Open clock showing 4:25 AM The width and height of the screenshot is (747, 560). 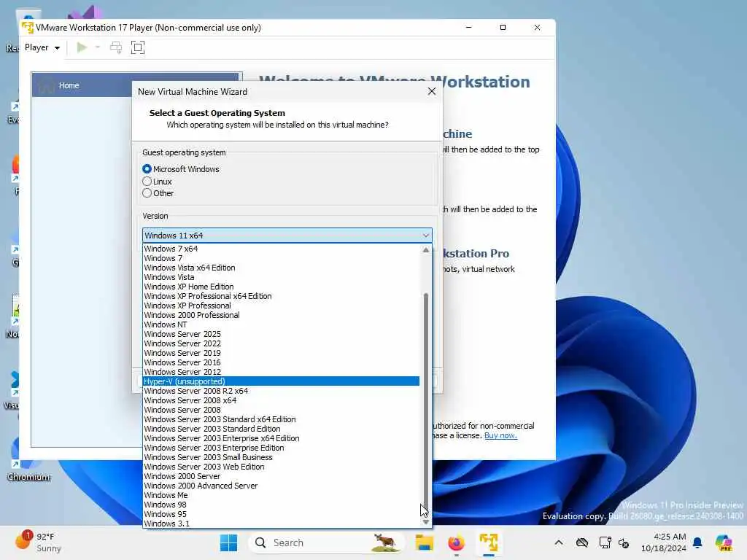(x=664, y=542)
